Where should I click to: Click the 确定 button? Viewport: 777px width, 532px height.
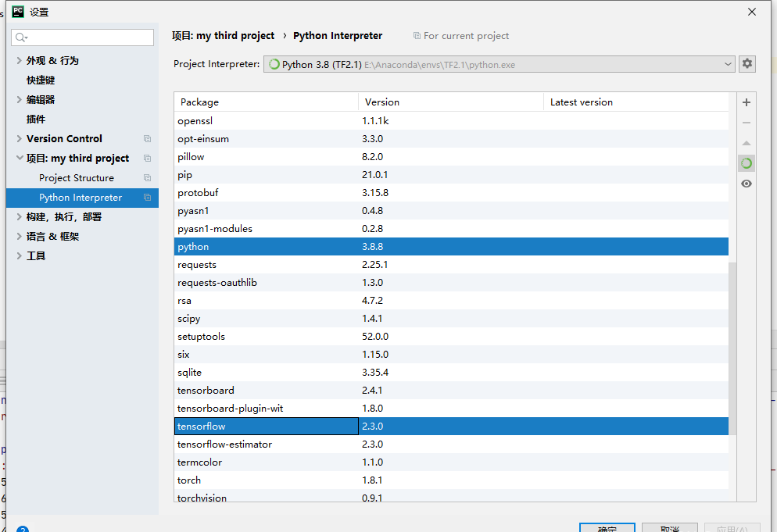607,528
